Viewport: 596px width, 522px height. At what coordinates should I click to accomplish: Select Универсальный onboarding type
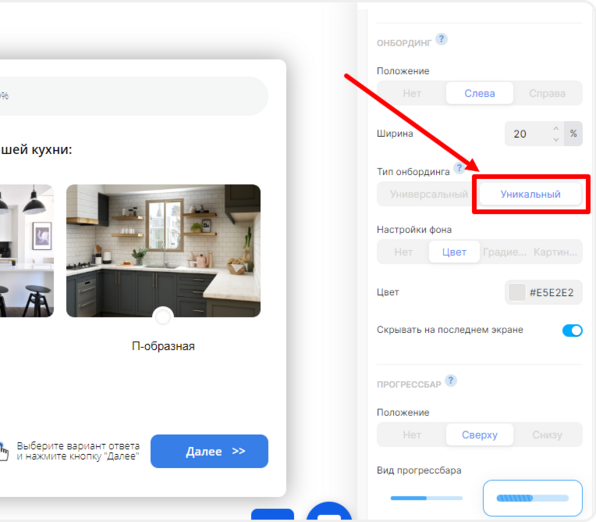coord(429,194)
